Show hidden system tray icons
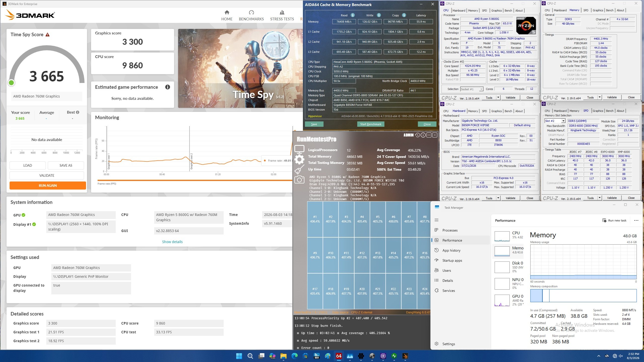 pyautogui.click(x=599, y=356)
